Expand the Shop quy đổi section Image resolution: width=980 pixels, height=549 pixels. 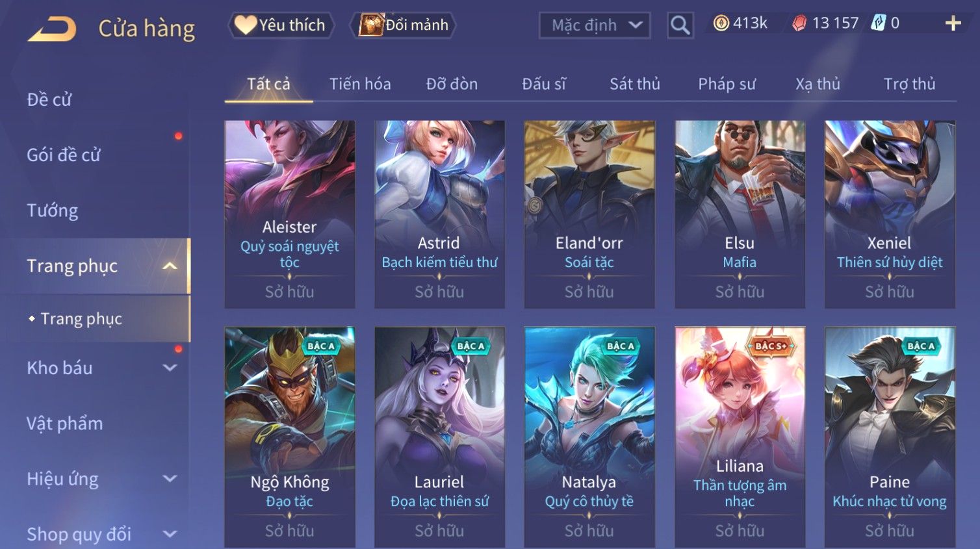(x=170, y=534)
